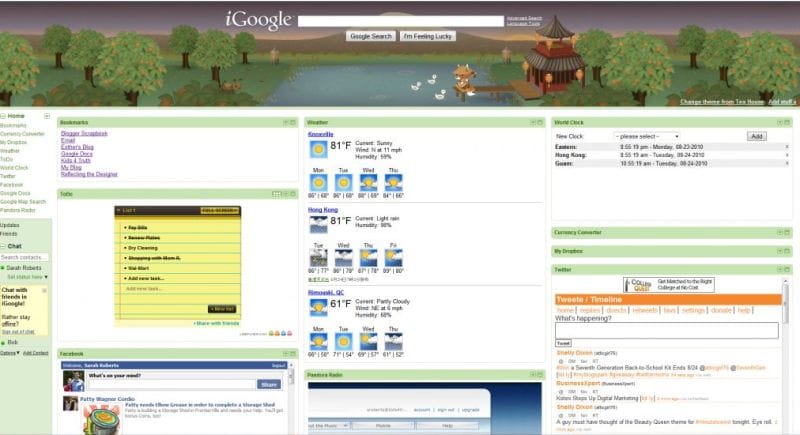
Task: Open the Currency Converter gadget menu arrow
Action: 780,233
